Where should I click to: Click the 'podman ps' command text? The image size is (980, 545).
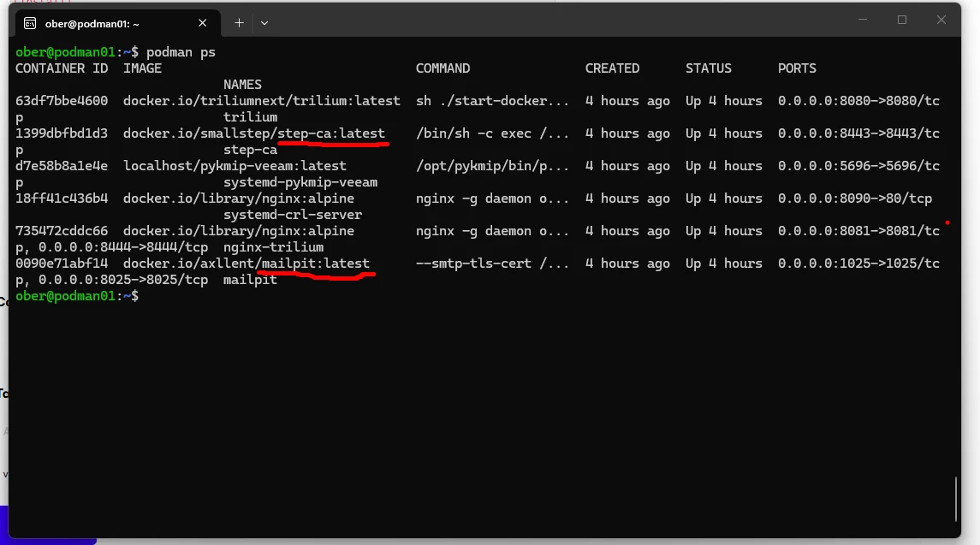181,52
